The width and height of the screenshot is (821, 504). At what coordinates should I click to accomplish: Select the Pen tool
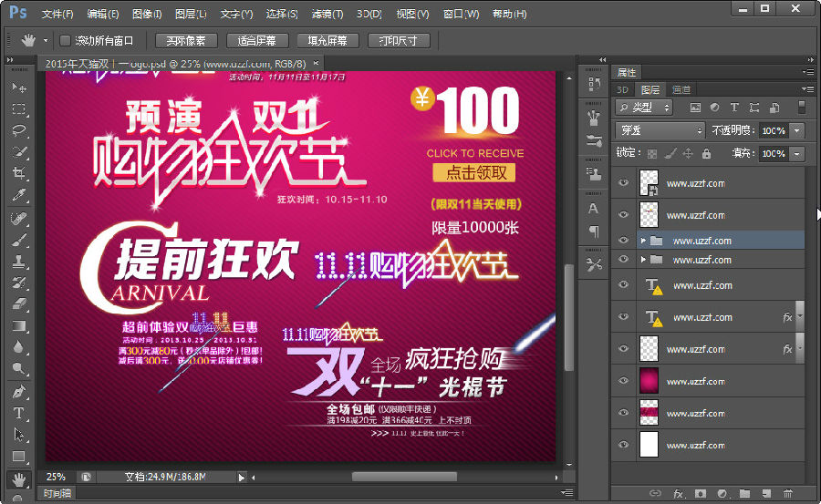point(19,392)
